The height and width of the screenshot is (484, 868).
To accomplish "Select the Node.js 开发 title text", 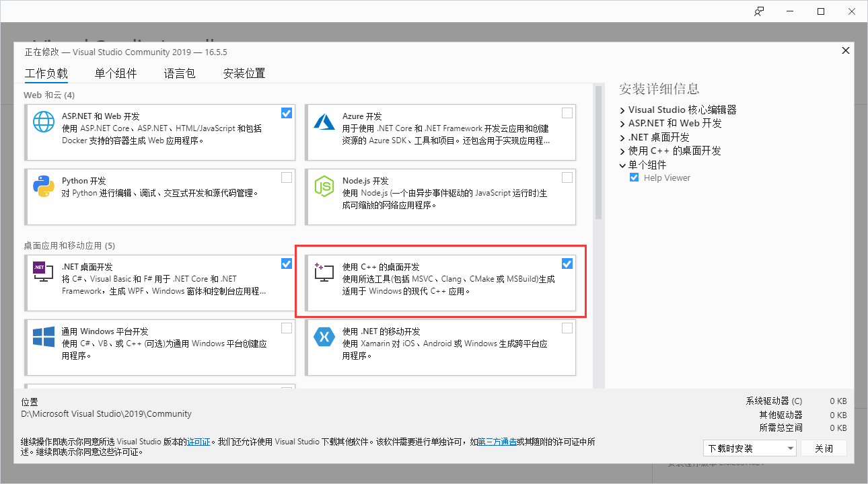I will (365, 181).
